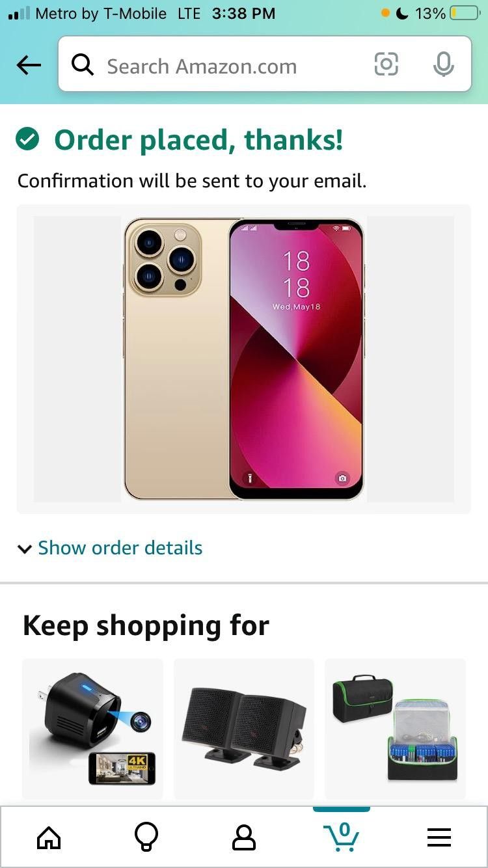Tap the search magnifier icon
This screenshot has height=868, width=488.
click(x=83, y=65)
